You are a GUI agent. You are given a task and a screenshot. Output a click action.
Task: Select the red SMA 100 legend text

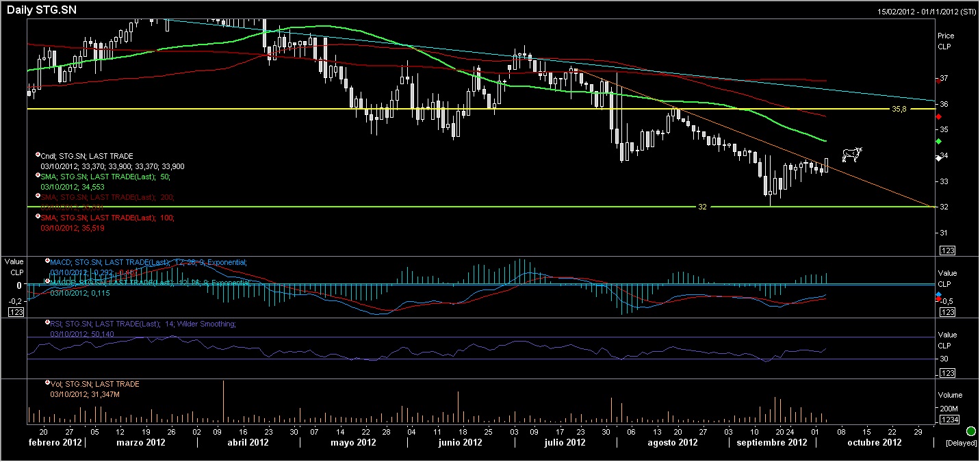coord(107,218)
